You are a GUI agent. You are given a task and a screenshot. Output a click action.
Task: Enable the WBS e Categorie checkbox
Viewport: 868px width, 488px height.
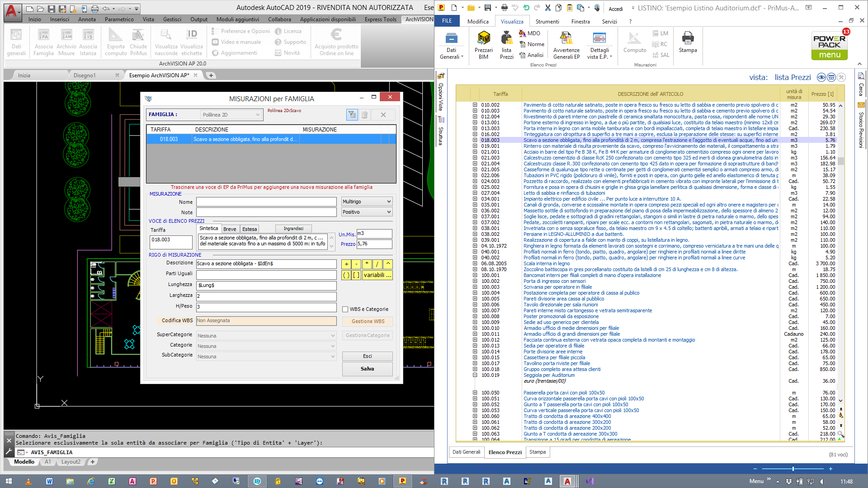(x=345, y=310)
